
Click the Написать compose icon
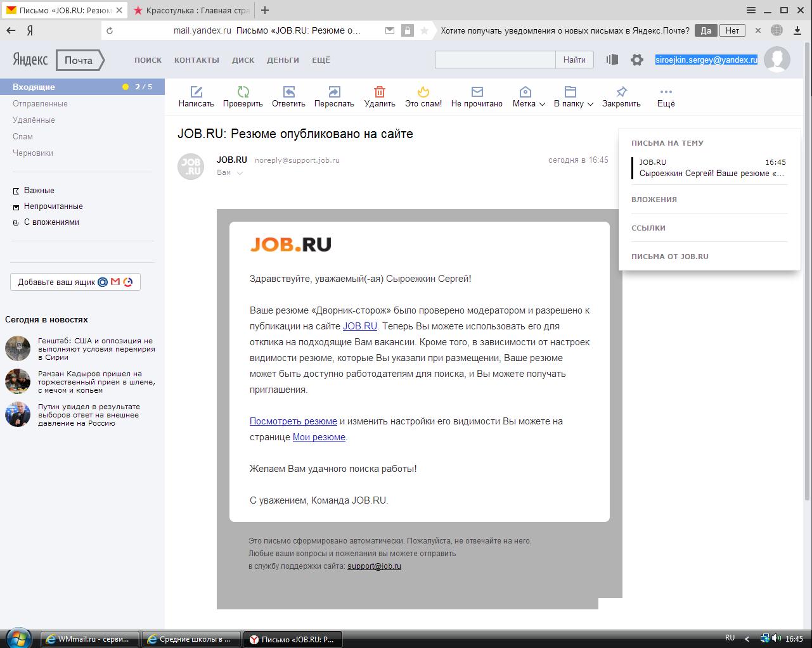tap(197, 92)
